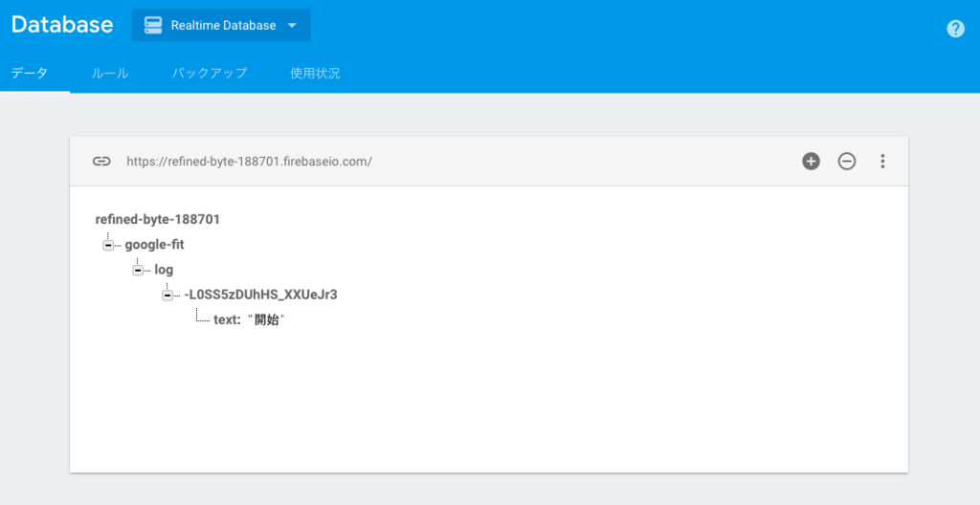Click the link icon beside database URL
Viewport: 980px width, 505px height.
point(101,162)
